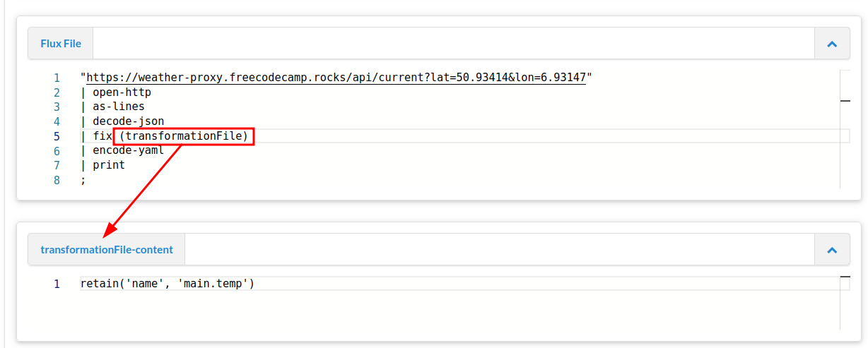Click the weather-proxy URL string in line 1
Viewport: 868px width, 348px height.
pyautogui.click(x=336, y=77)
